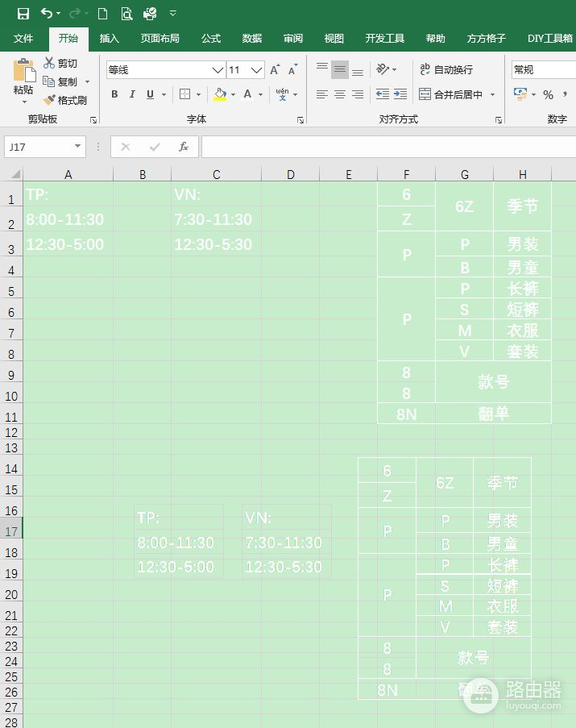Toggle Bold formatting
Viewport: 576px width, 728px height.
[x=114, y=94]
